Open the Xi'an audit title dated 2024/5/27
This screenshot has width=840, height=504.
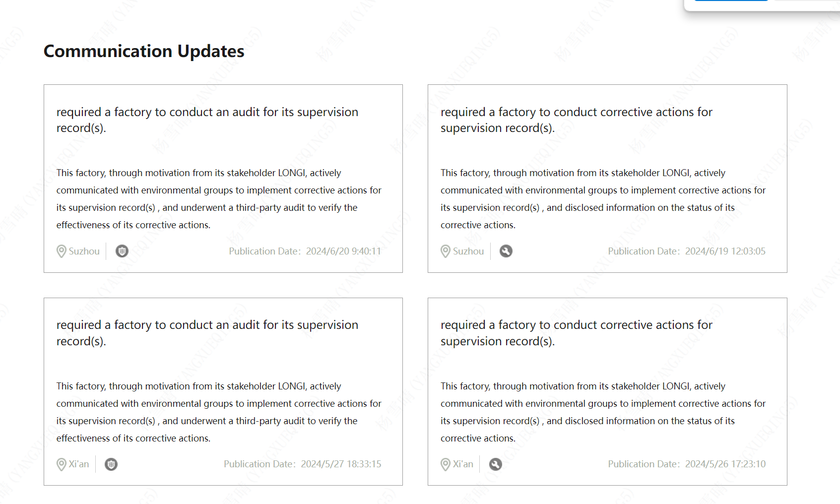[x=207, y=333]
